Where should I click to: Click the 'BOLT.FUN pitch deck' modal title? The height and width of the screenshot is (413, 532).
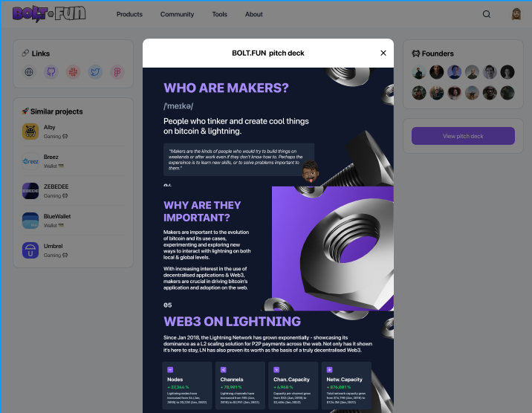point(268,53)
